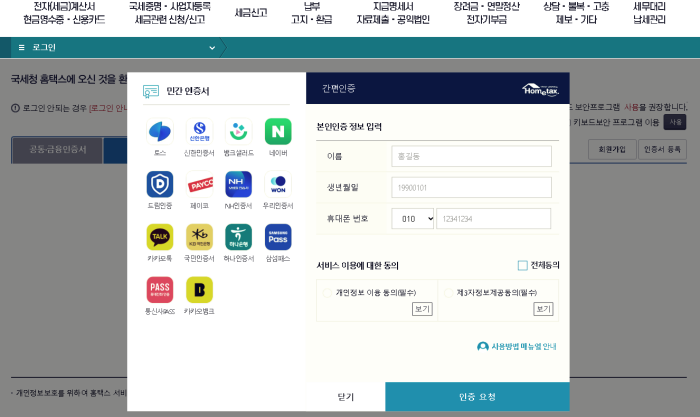The height and width of the screenshot is (417, 700).
Task: Select the carrier PASS (통신사PASS) icon
Action: 160,290
